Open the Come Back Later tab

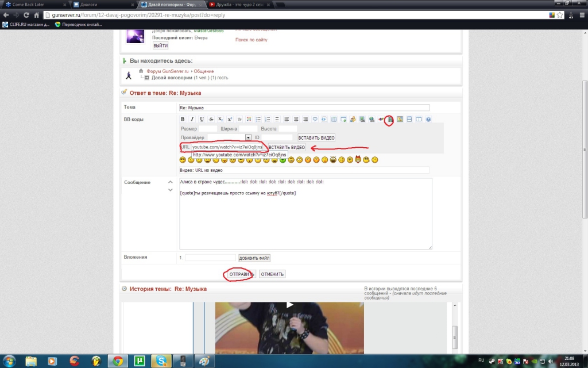coord(29,4)
